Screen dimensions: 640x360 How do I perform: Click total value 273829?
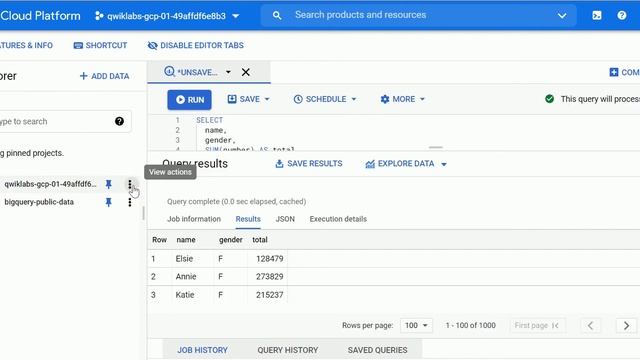pyautogui.click(x=269, y=276)
